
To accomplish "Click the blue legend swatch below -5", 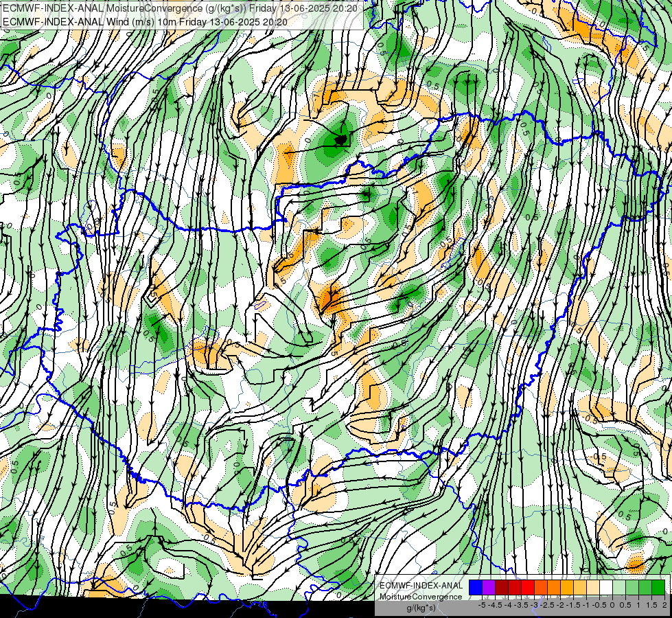I will coord(476,587).
